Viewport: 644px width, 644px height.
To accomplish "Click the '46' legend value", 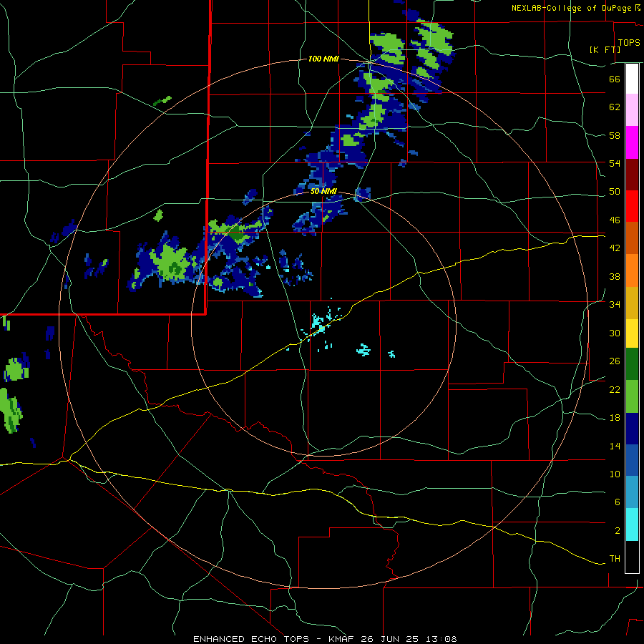I will (x=615, y=220).
